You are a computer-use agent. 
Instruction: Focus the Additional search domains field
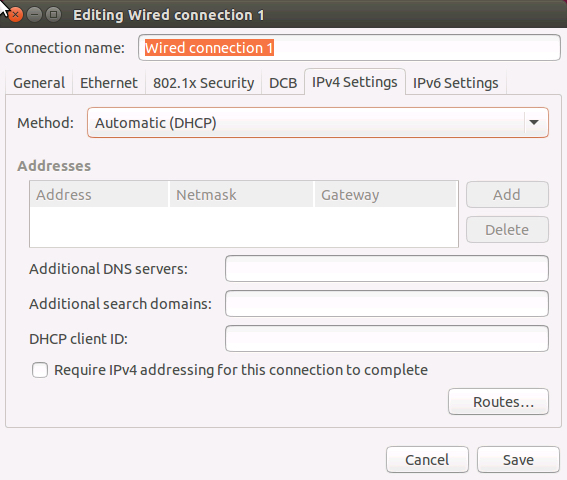point(387,303)
